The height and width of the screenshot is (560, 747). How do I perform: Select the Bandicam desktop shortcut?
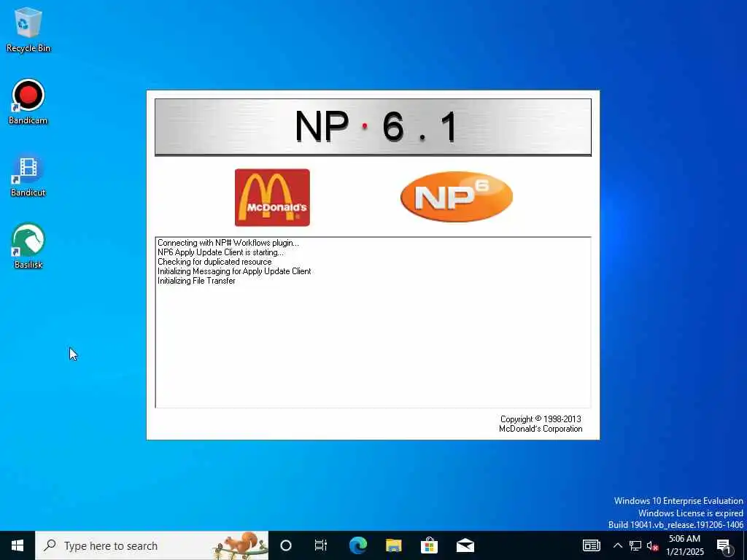point(28,101)
